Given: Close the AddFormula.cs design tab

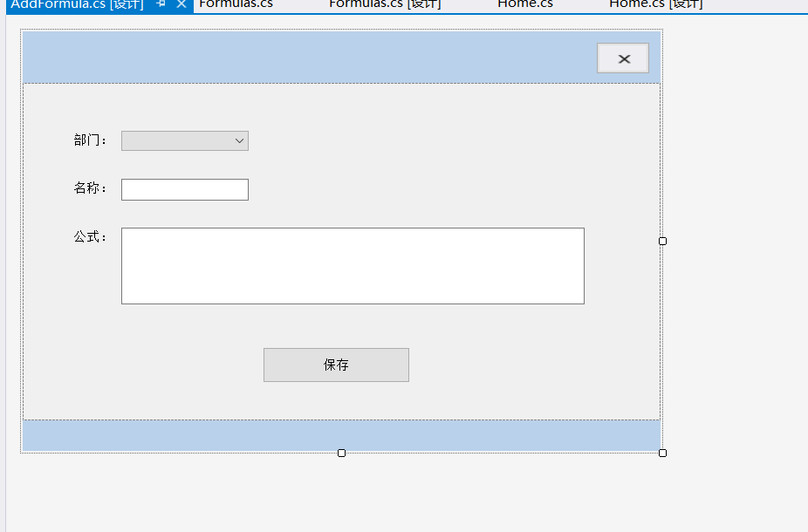Looking at the screenshot, I should tap(181, 3).
